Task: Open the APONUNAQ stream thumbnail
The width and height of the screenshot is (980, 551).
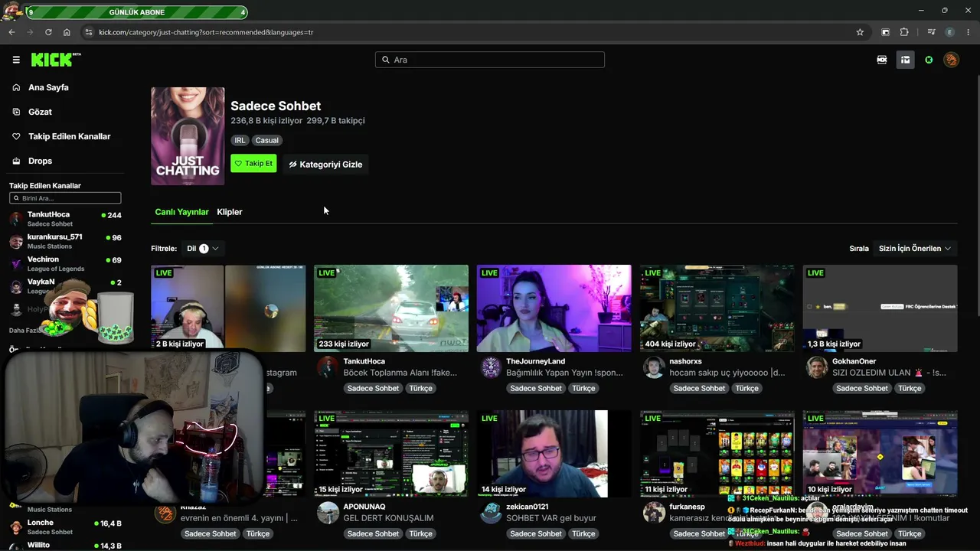Action: pos(391,454)
